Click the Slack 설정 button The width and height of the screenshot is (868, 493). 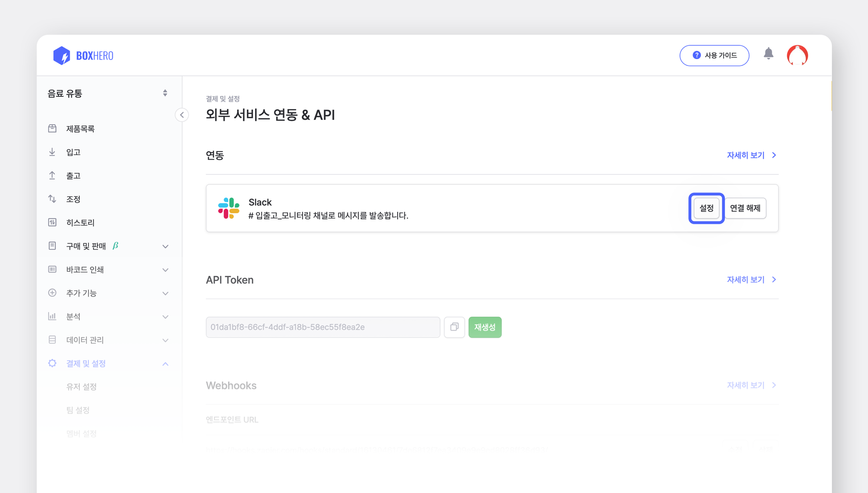(x=706, y=208)
